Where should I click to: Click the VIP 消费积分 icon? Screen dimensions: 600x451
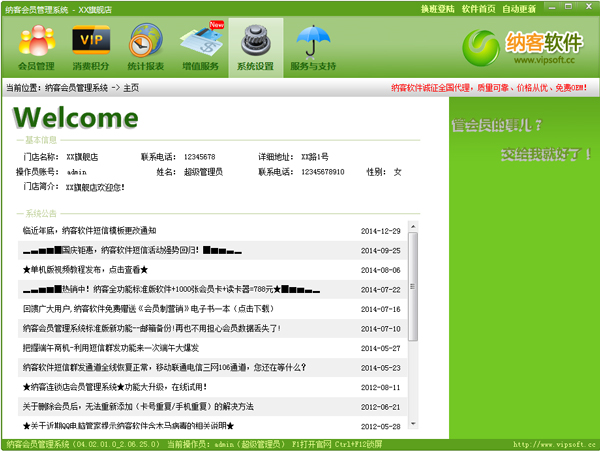[90, 48]
